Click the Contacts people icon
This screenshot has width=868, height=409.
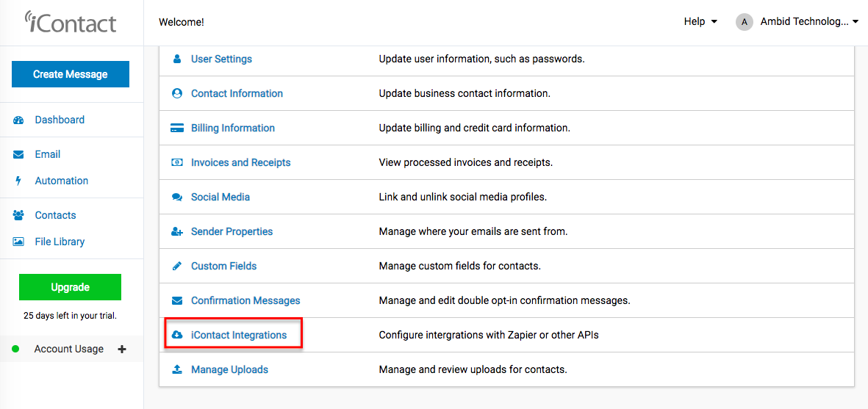point(18,215)
